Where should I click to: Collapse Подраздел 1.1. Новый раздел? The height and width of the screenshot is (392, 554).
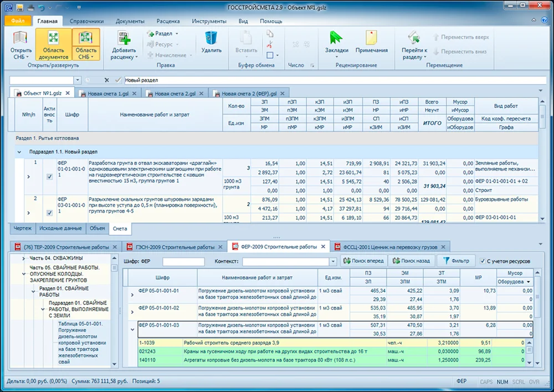[19, 152]
